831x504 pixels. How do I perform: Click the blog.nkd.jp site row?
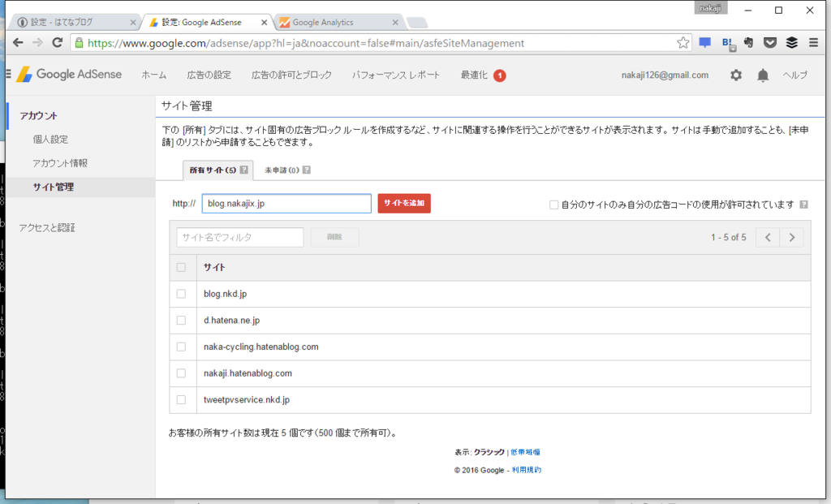pos(489,294)
